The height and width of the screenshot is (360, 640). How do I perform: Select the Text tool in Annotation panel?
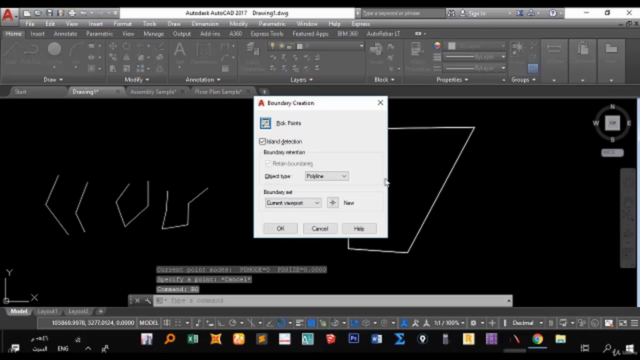(179, 53)
